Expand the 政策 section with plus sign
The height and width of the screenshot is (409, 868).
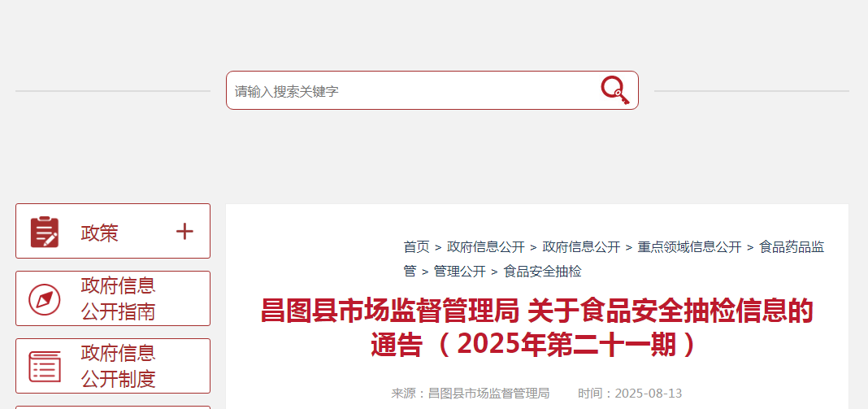click(184, 231)
